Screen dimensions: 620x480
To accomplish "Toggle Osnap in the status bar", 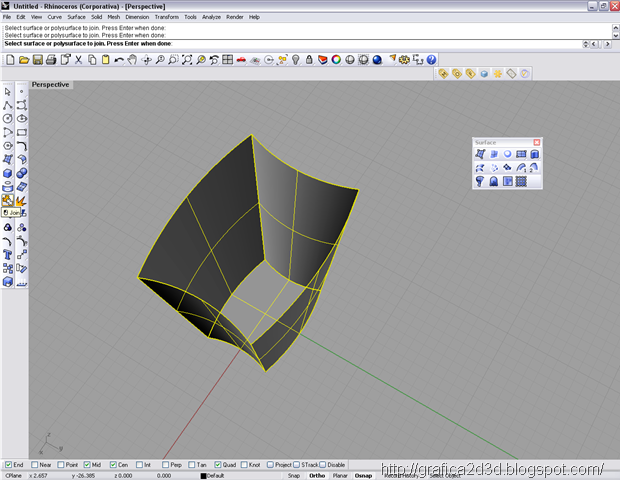I will 363,476.
